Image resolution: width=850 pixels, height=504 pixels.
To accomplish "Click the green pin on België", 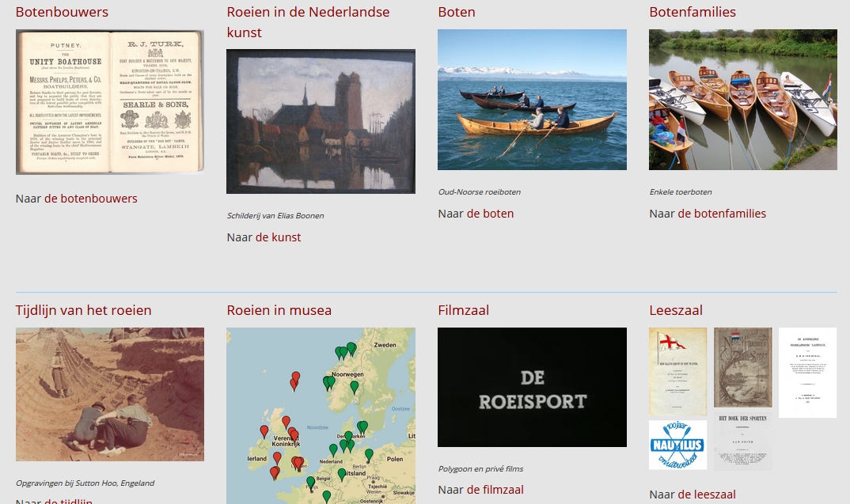I will point(310,482).
